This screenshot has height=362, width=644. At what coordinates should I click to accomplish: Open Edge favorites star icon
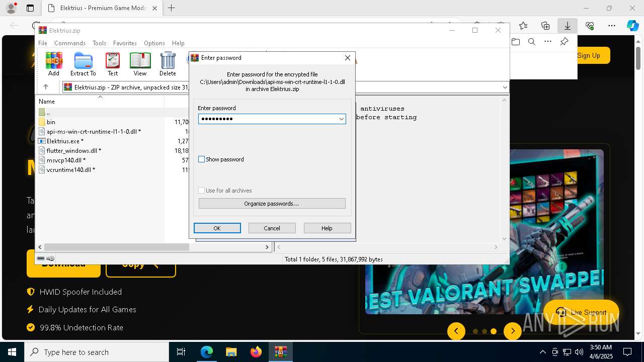[x=523, y=26]
